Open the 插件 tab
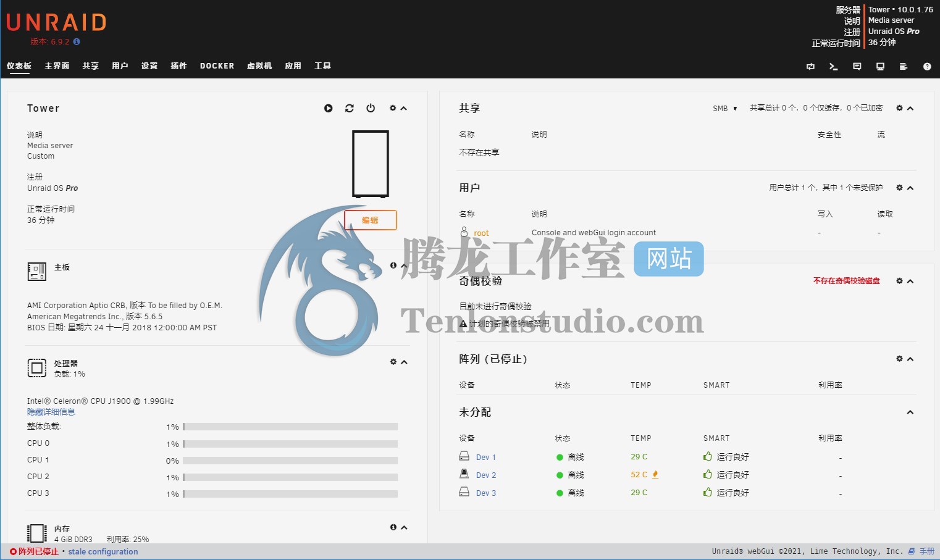 pyautogui.click(x=178, y=66)
